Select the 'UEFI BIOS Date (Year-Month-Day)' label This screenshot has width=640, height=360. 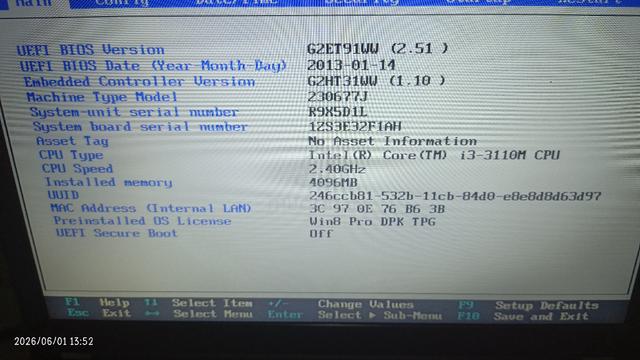[153, 66]
